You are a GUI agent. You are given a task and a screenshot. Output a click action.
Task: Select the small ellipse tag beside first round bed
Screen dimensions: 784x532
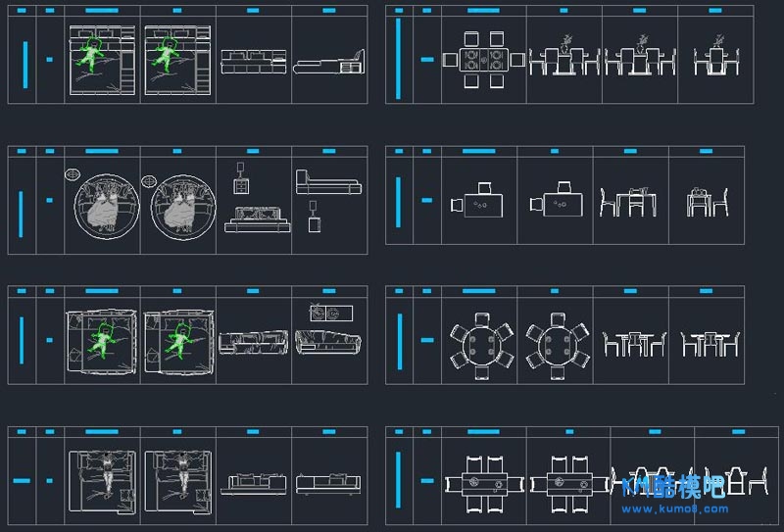[72, 175]
